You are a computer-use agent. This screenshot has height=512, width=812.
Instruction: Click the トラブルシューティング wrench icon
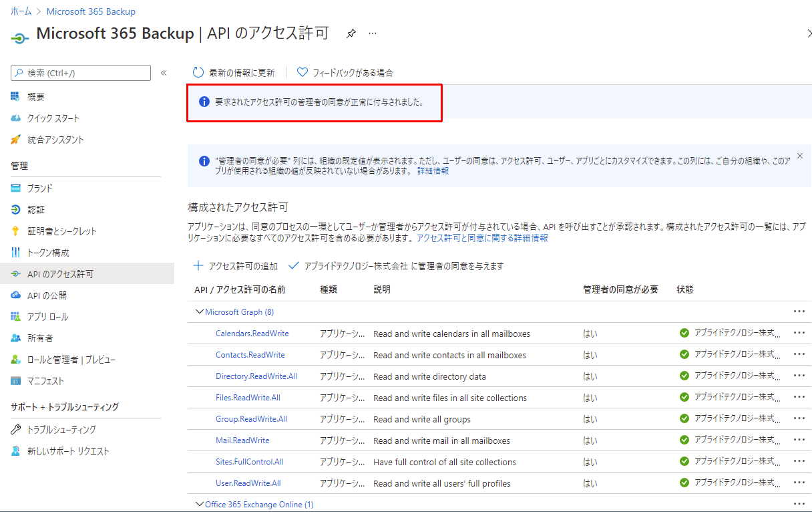click(16, 430)
